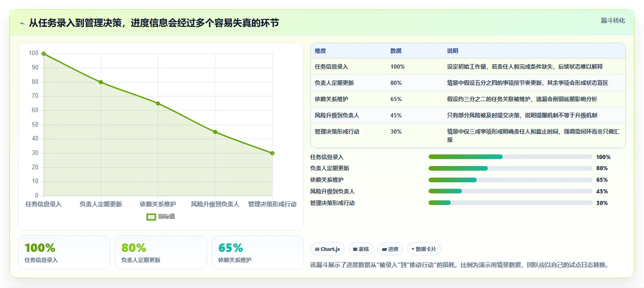Click the 依赖关系维护 progress bar
Screen dimensions: 644x288
(x=510, y=180)
